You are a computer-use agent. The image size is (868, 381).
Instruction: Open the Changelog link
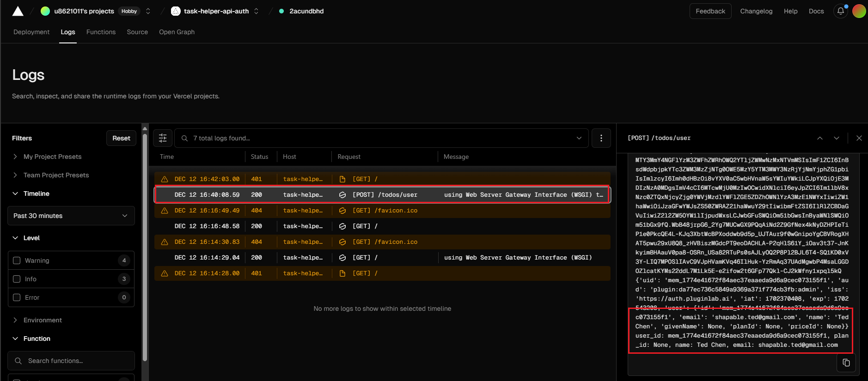[756, 11]
